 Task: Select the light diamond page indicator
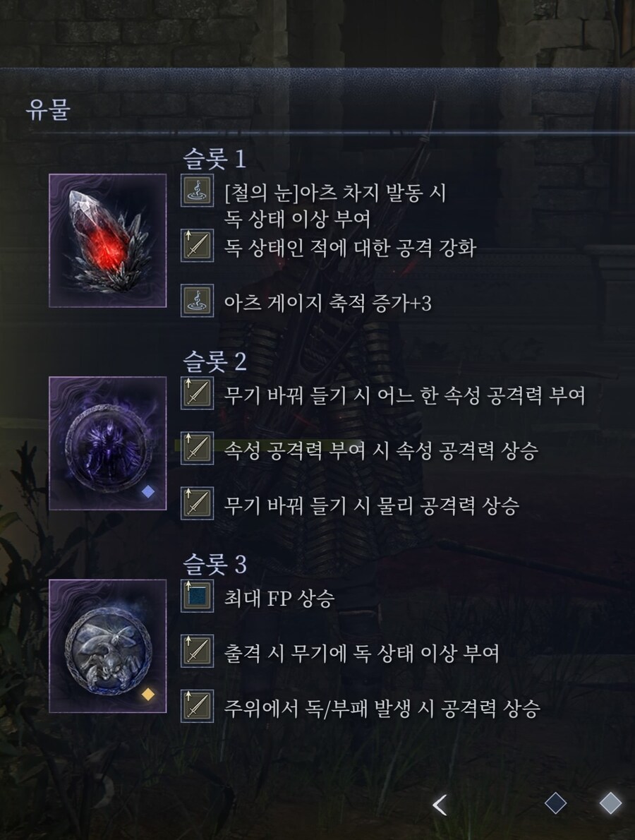click(610, 803)
